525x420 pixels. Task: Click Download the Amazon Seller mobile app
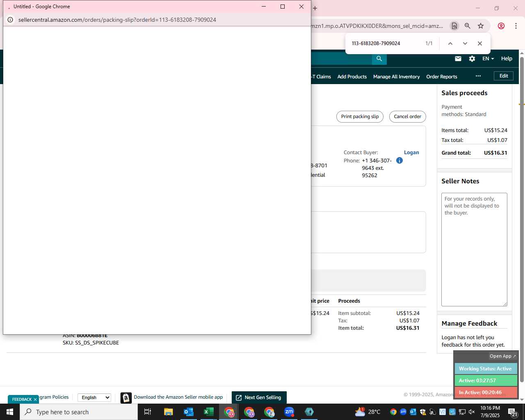point(178,397)
